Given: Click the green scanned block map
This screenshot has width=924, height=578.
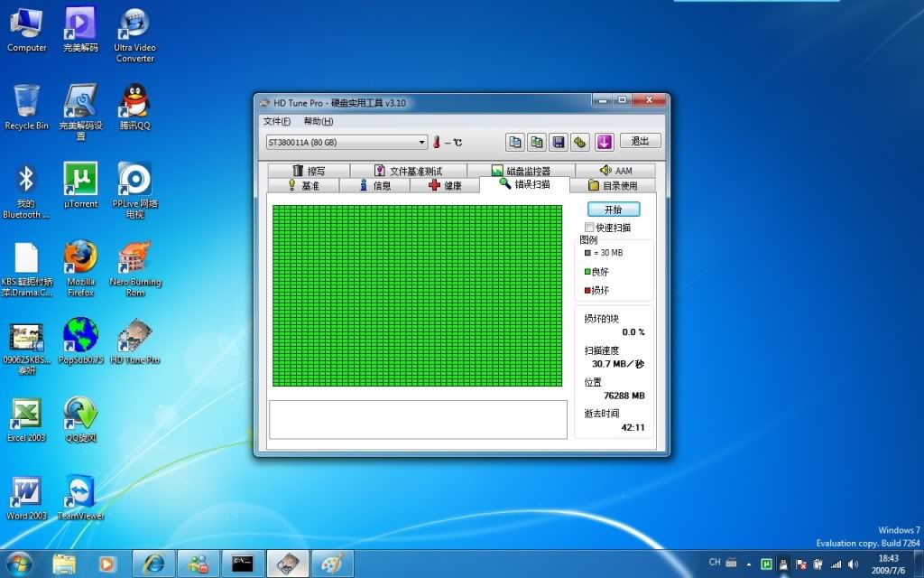Looking at the screenshot, I should point(417,295).
